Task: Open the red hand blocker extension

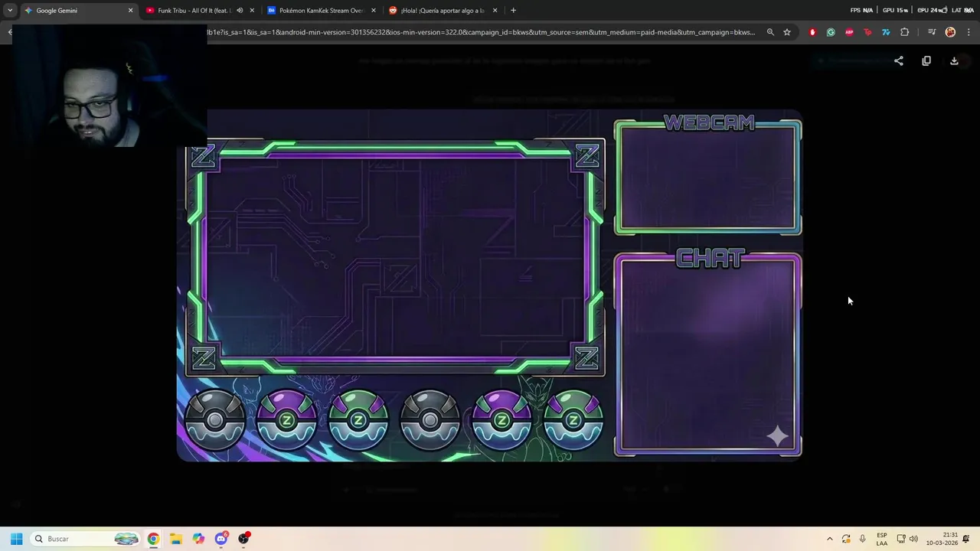Action: 812,32
